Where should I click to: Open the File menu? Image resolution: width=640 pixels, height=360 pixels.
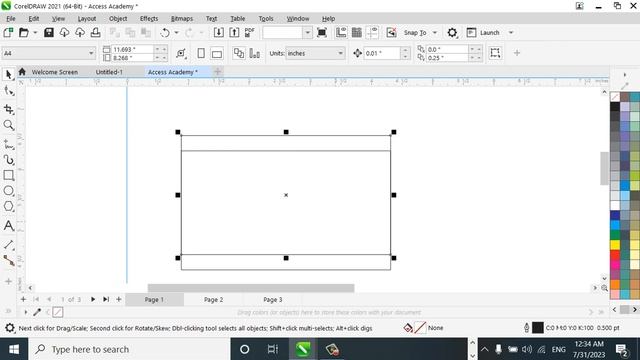click(x=11, y=18)
